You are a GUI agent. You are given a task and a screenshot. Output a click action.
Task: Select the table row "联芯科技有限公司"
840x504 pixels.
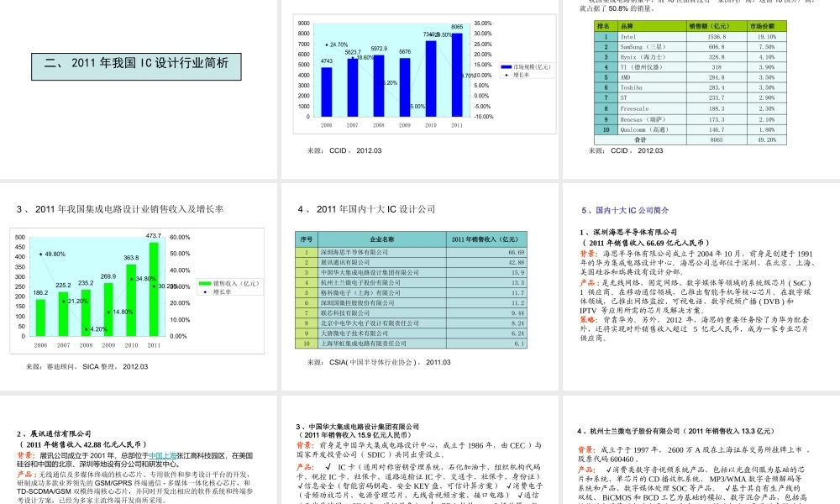412,313
